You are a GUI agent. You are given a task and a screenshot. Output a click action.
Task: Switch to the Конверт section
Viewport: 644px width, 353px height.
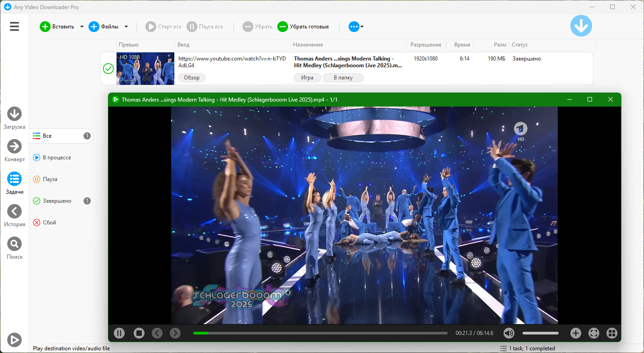(x=14, y=150)
